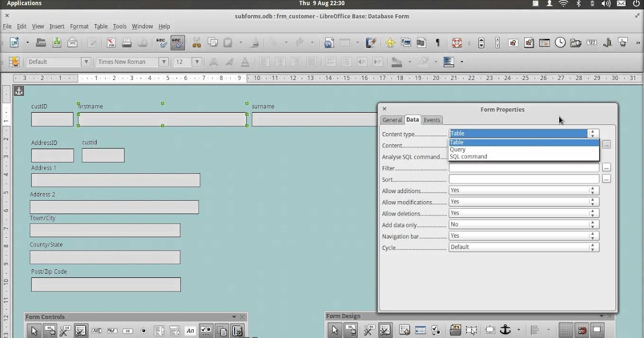Image resolution: width=644 pixels, height=338 pixels.
Task: Open file with the folder icon
Action: [41, 43]
